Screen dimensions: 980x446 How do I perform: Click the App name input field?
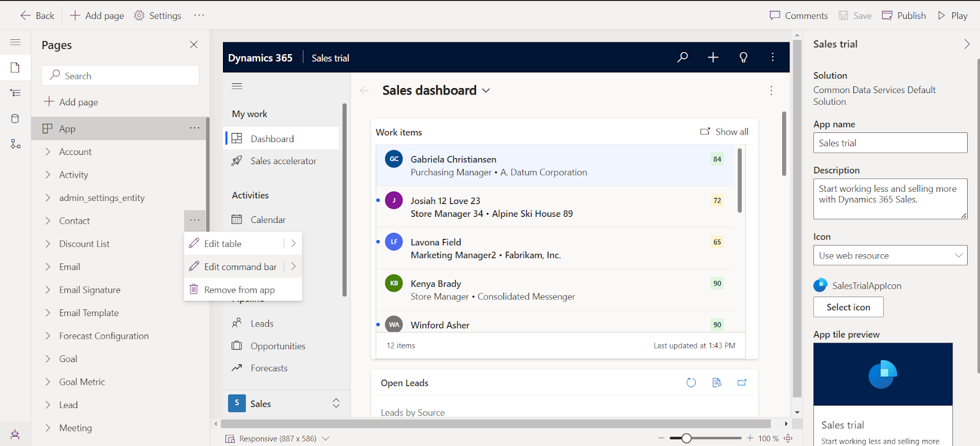coord(890,143)
